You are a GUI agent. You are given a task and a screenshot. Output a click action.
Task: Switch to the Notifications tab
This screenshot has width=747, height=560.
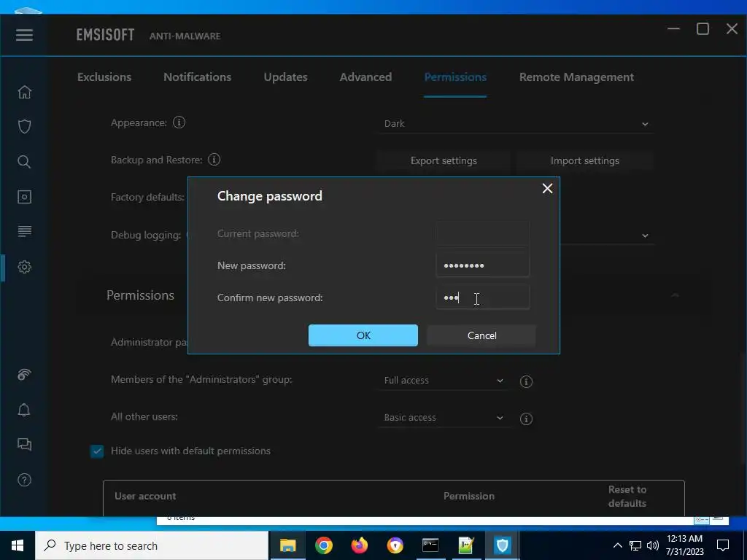coord(197,77)
